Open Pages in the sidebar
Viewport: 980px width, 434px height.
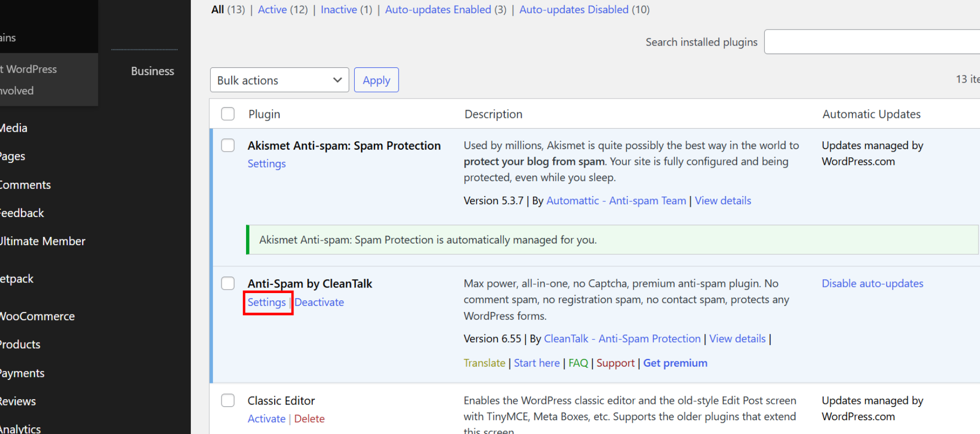click(x=13, y=156)
